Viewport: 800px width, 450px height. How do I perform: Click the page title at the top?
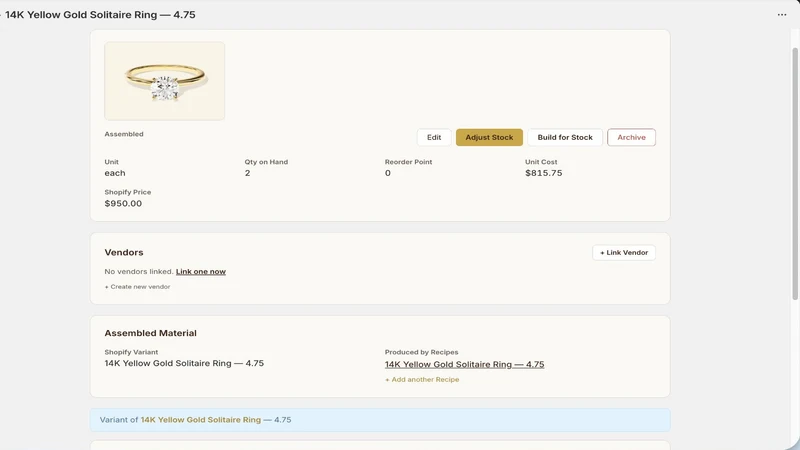(x=100, y=15)
